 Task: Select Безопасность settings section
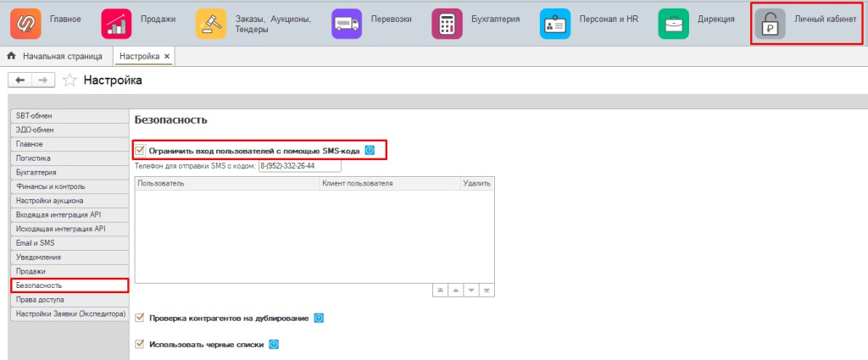pos(70,285)
